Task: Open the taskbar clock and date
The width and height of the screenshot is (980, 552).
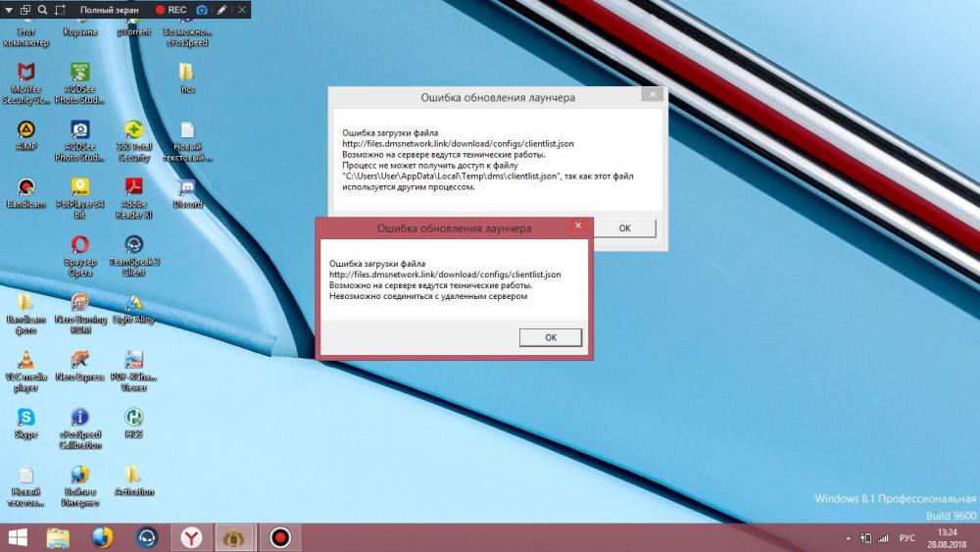Action: click(x=947, y=537)
